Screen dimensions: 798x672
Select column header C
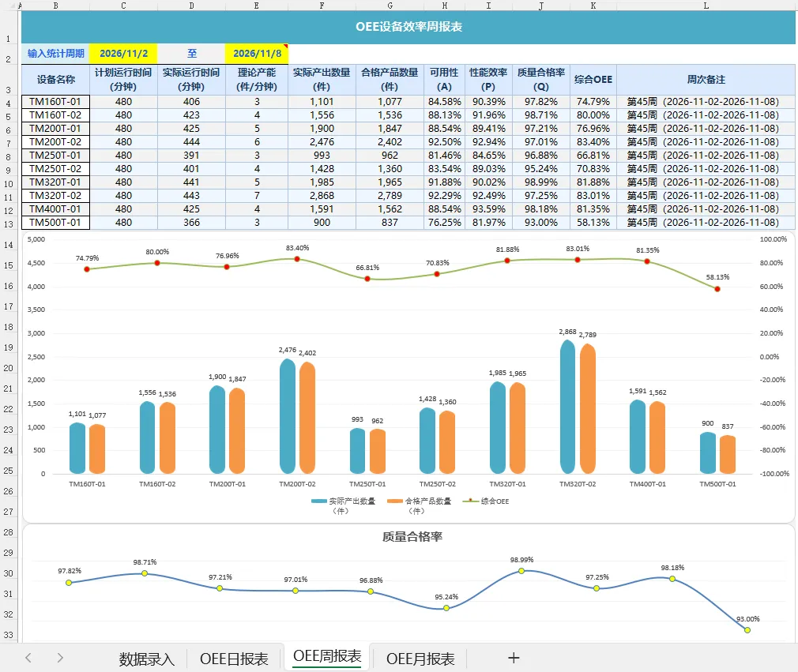(124, 6)
